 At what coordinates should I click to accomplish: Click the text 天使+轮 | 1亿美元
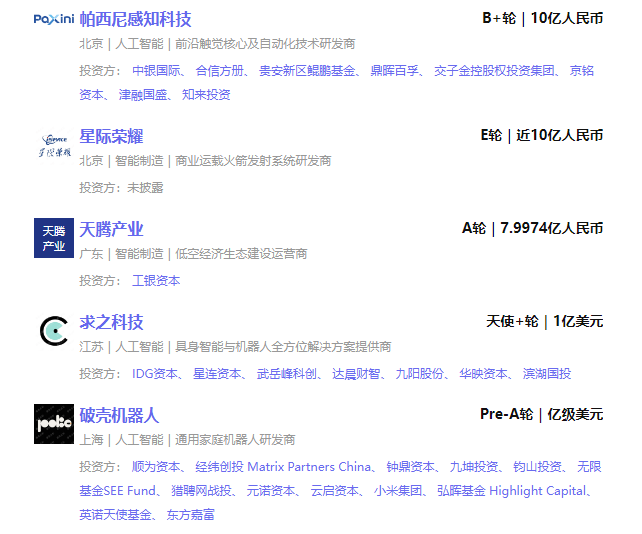(x=545, y=321)
